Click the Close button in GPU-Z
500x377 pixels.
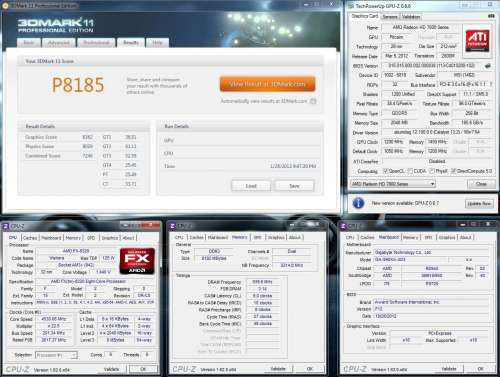point(481,184)
